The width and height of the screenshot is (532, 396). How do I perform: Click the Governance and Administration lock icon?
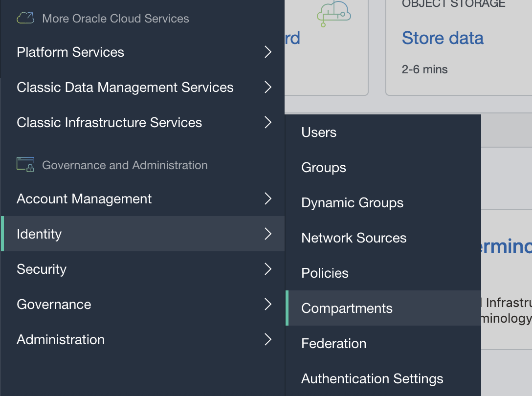tap(25, 165)
